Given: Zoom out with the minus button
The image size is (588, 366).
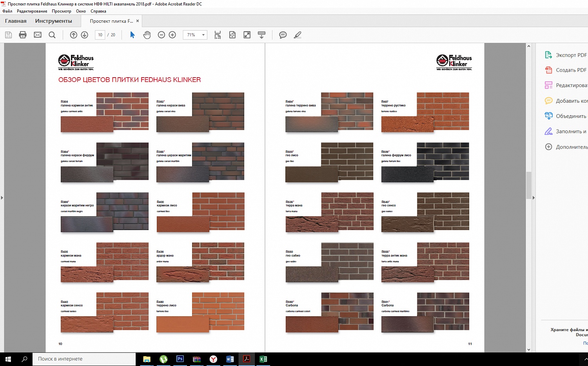Looking at the screenshot, I should (x=161, y=35).
